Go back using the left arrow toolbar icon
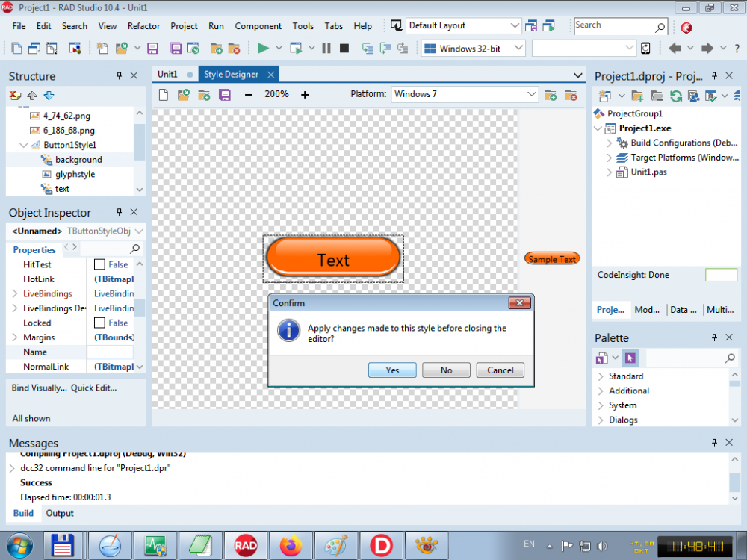The height and width of the screenshot is (560, 747). click(675, 48)
